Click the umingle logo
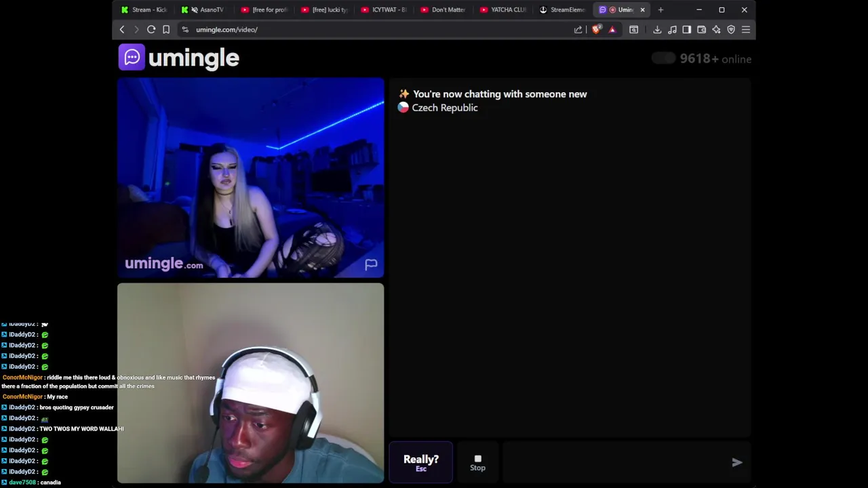 179,58
